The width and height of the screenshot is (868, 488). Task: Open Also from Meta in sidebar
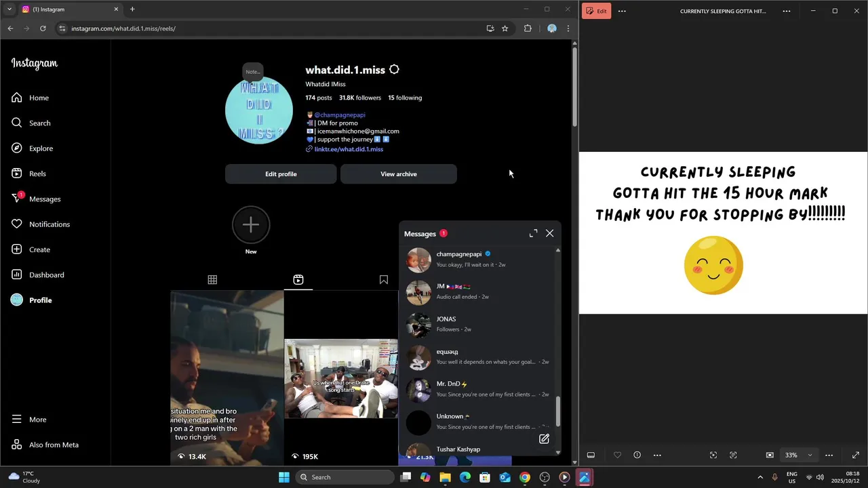(45, 445)
